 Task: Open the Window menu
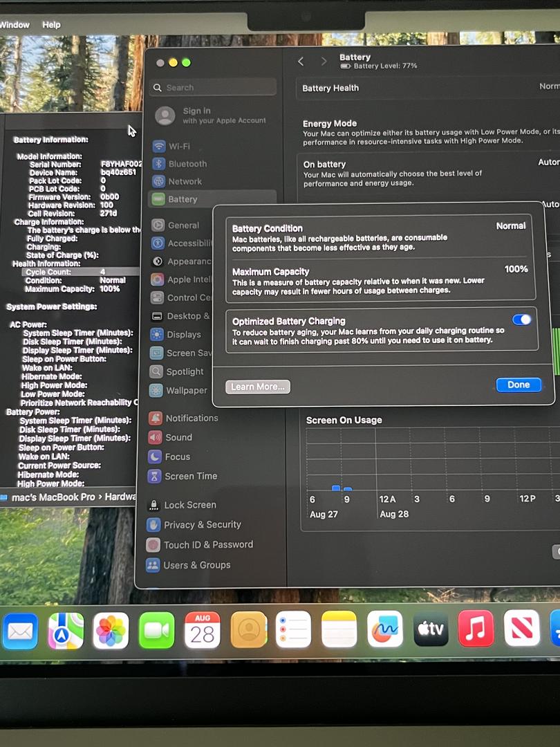[x=15, y=25]
